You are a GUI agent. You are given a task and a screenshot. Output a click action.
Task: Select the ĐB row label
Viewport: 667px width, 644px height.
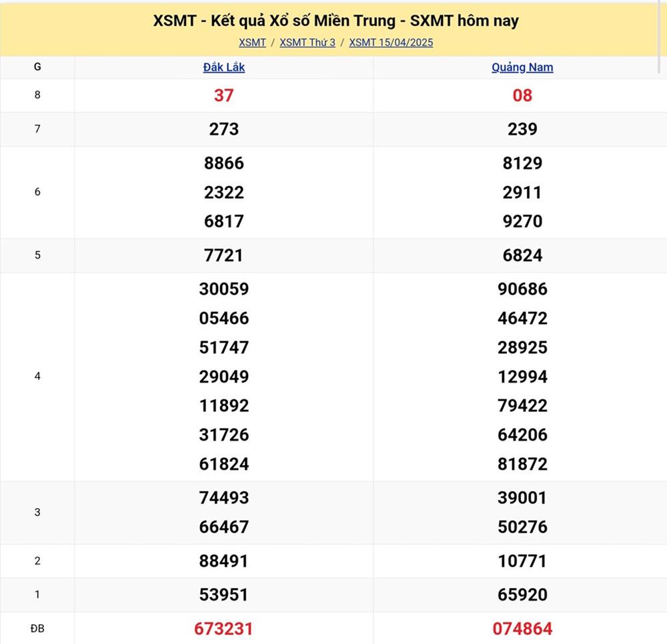point(37,629)
